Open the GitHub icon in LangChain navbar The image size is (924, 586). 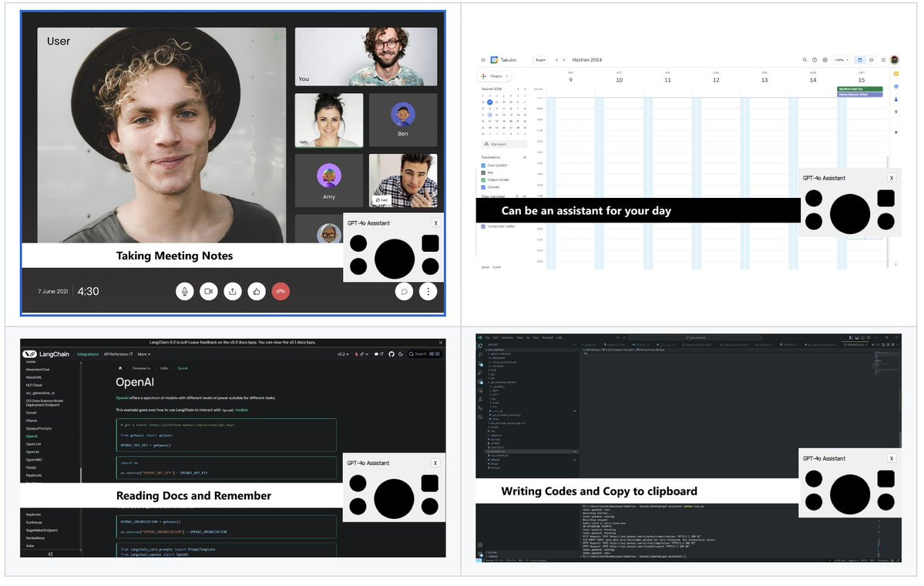[x=391, y=354]
